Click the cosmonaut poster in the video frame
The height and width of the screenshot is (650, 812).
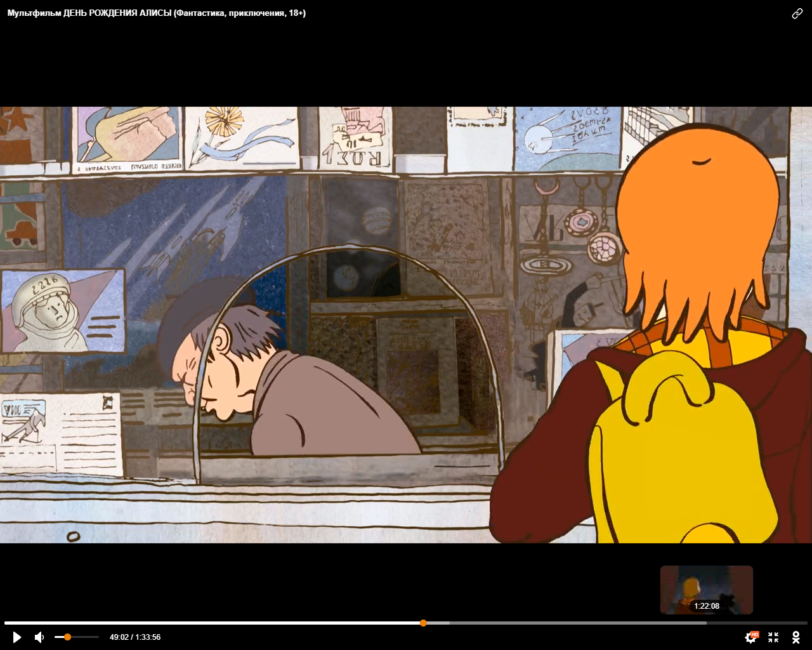click(62, 311)
